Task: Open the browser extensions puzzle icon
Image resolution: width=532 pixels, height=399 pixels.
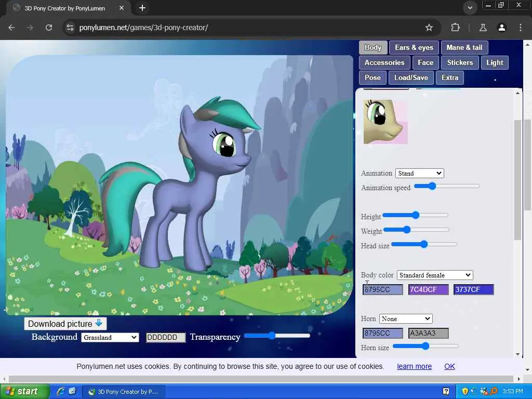Action: coord(455,28)
